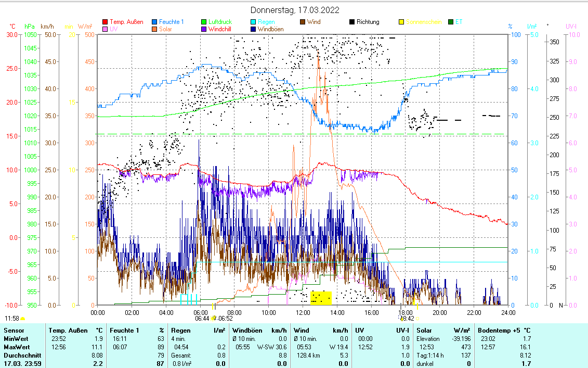
Task: Click the purple Windchill legend square
Action: pyautogui.click(x=204, y=29)
